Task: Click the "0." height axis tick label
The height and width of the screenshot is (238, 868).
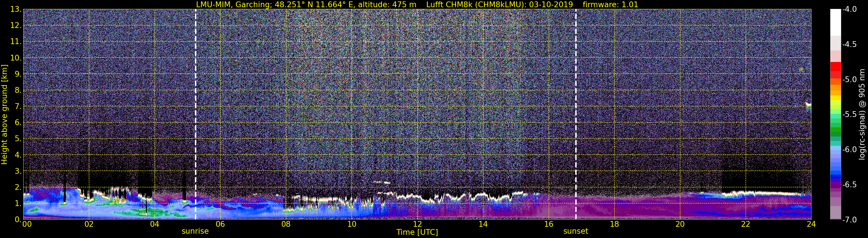Action: click(18, 220)
